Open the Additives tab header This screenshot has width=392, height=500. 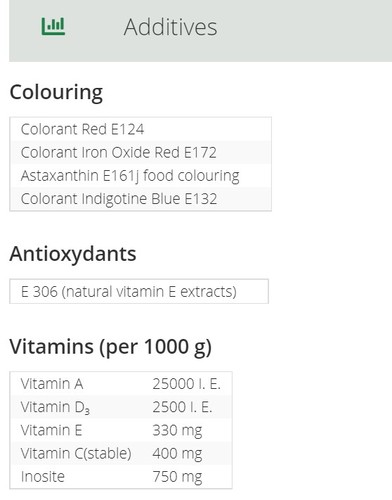click(x=170, y=27)
